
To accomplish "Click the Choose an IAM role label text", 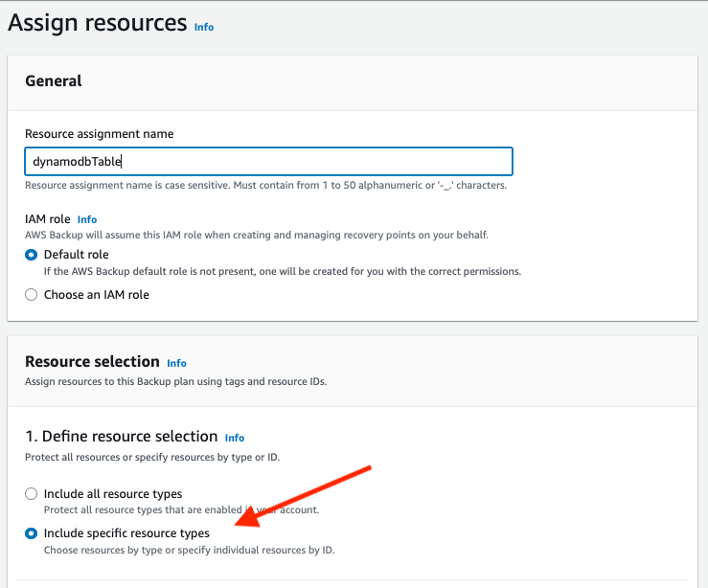I will [97, 295].
